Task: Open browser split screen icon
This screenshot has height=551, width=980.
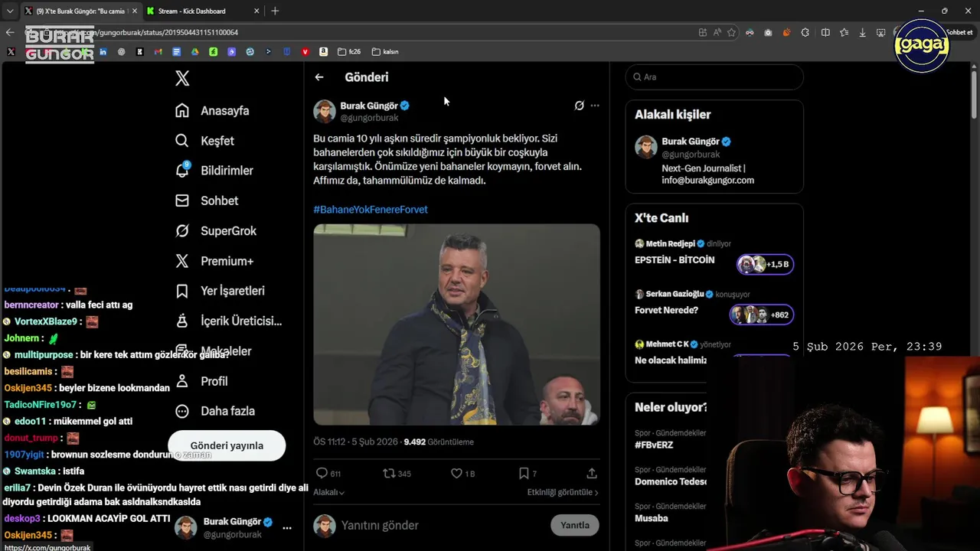Action: (x=825, y=32)
